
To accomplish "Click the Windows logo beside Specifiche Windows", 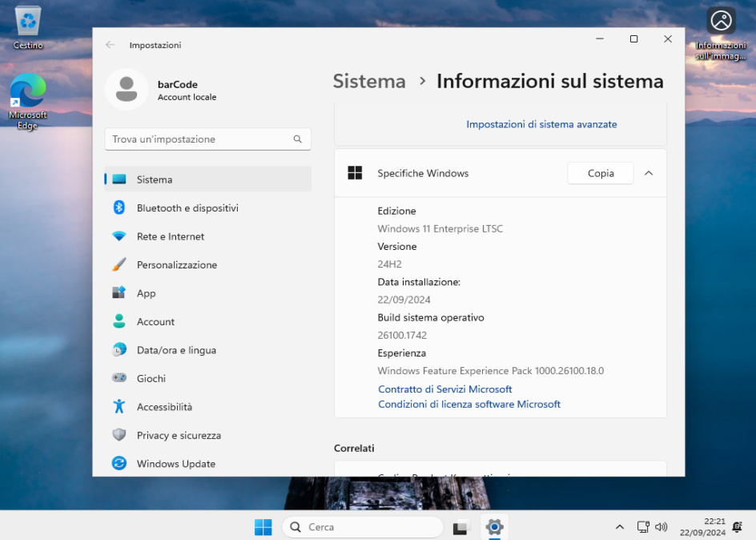I will click(x=355, y=172).
